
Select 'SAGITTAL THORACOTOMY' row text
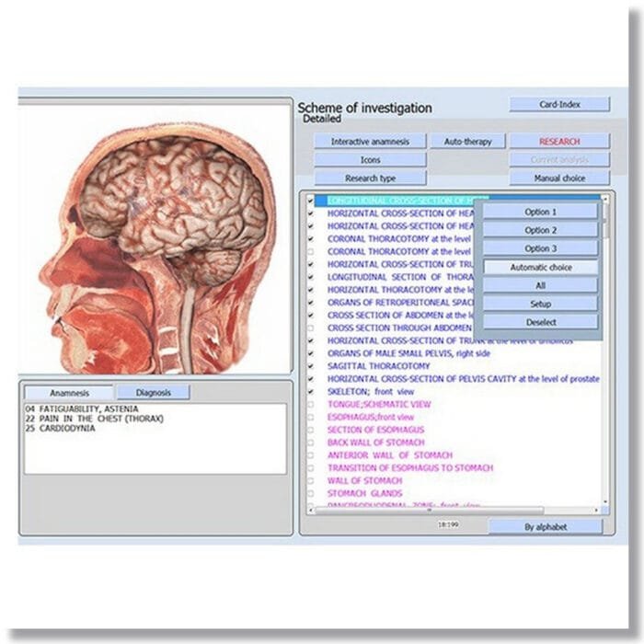378,366
